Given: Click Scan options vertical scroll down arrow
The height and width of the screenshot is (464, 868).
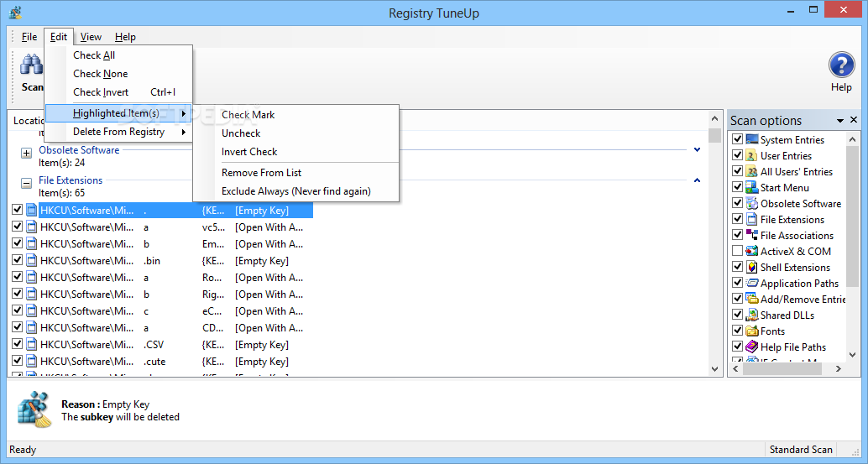Looking at the screenshot, I should point(852,355).
